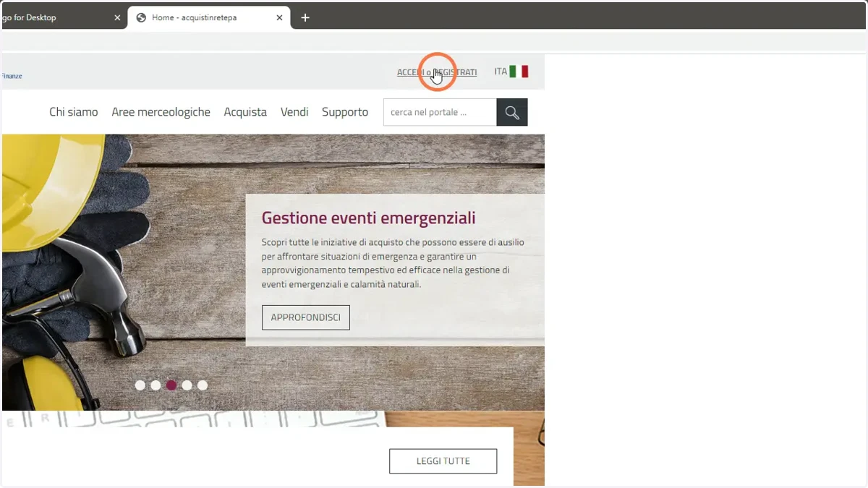
Task: Open the 'Vendi' menu
Action: [x=294, y=112]
